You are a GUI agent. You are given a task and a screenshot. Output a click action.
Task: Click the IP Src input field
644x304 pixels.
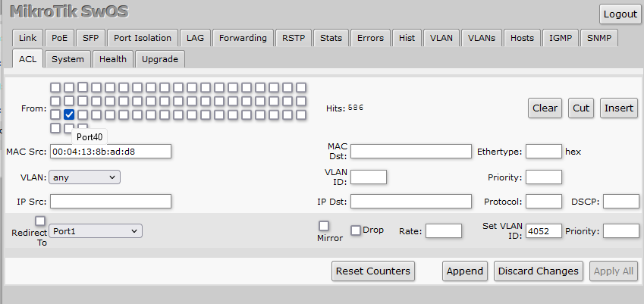(x=111, y=202)
